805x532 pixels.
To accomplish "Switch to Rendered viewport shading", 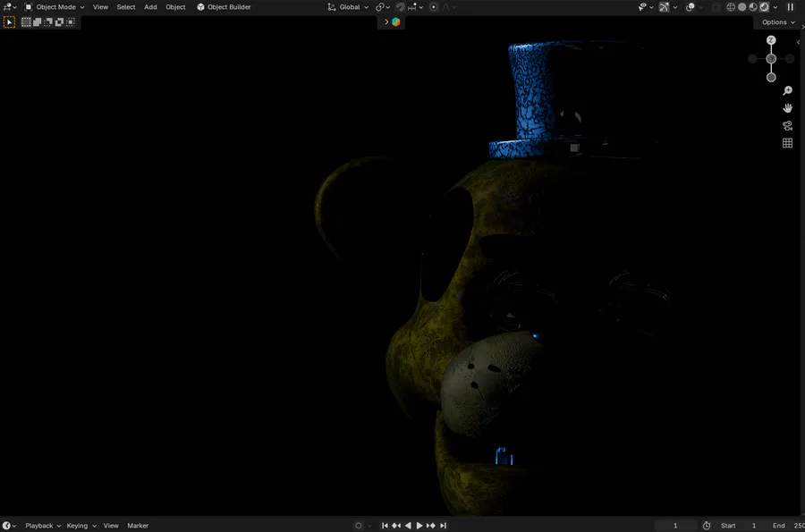I will [765, 6].
